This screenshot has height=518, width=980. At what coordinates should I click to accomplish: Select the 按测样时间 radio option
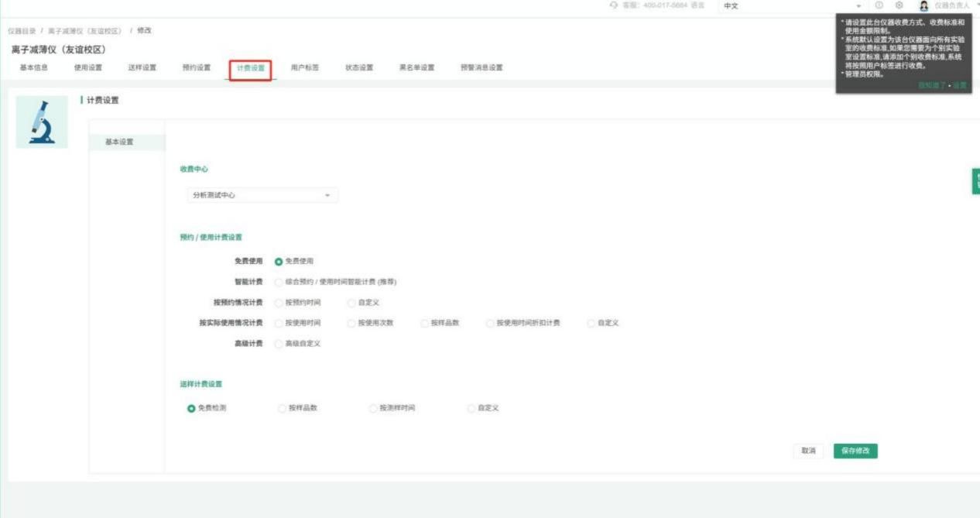373,408
